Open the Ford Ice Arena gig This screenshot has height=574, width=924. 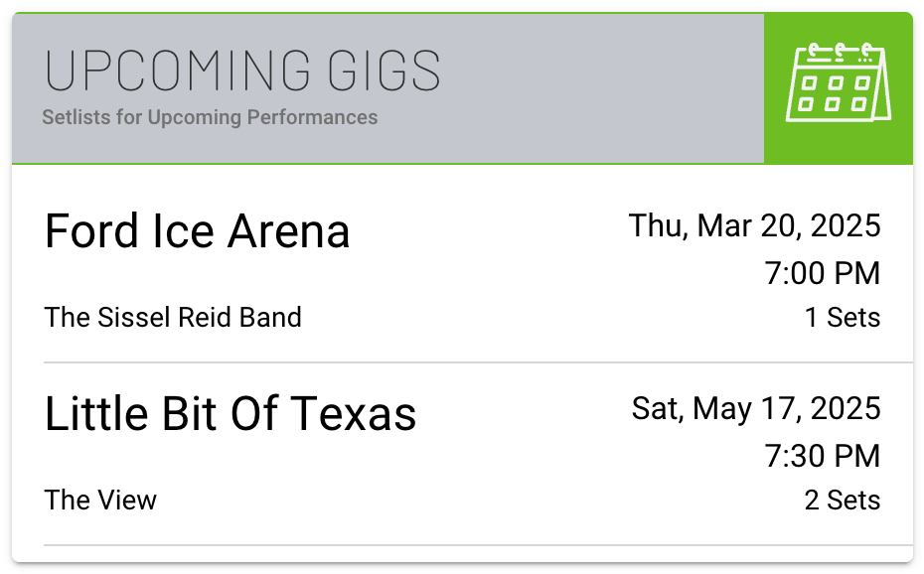click(x=198, y=231)
